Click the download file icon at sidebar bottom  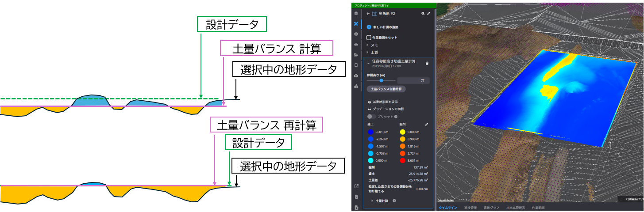(356, 207)
